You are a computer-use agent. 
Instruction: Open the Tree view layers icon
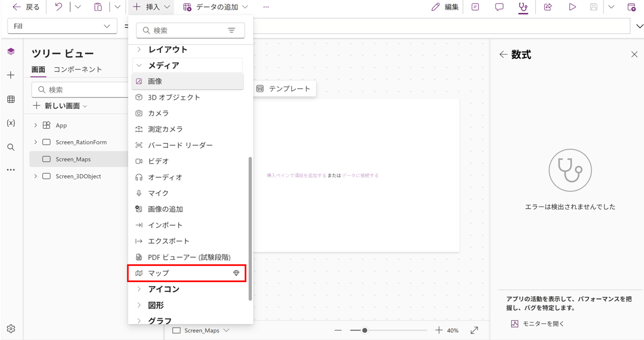coord(11,51)
